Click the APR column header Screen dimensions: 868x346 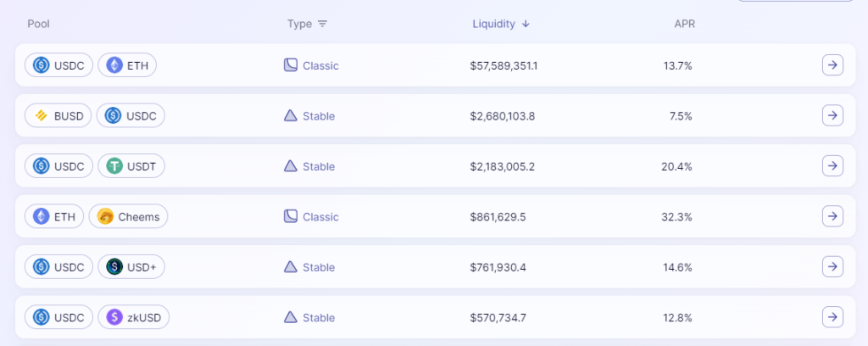point(684,24)
